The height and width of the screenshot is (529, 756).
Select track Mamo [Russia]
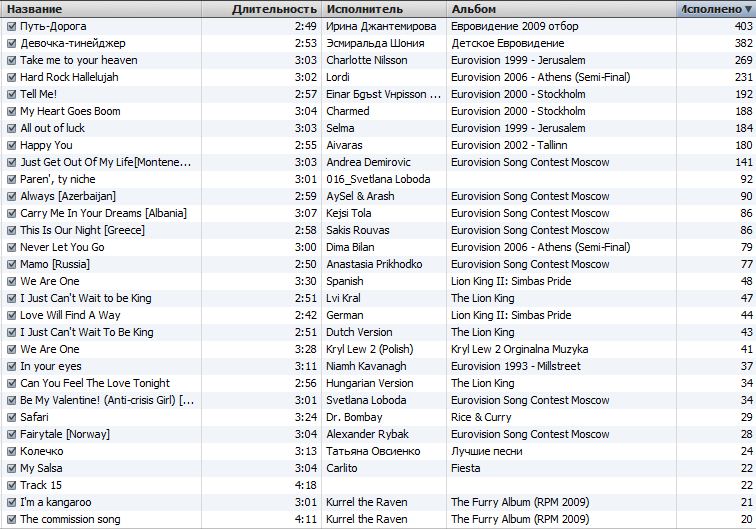[x=55, y=264]
